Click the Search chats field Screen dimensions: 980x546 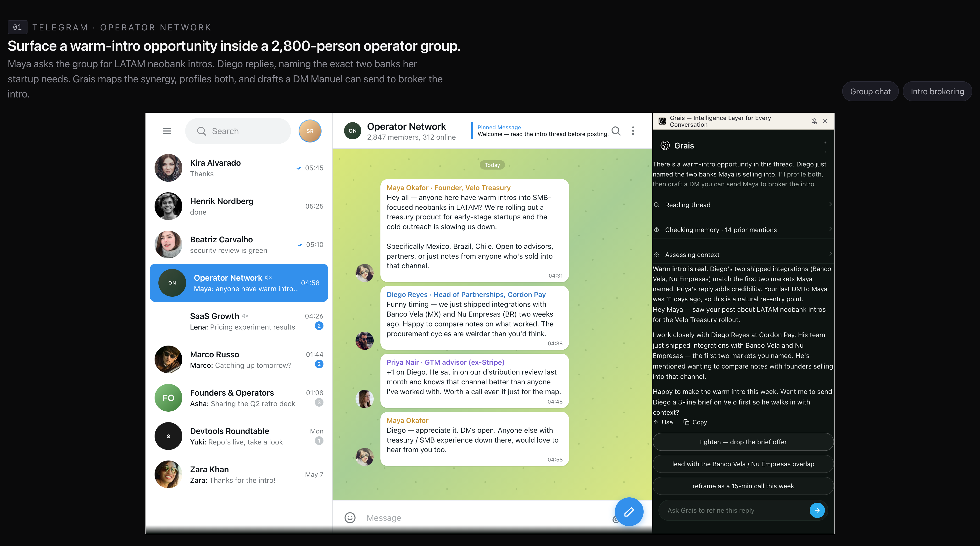click(238, 131)
